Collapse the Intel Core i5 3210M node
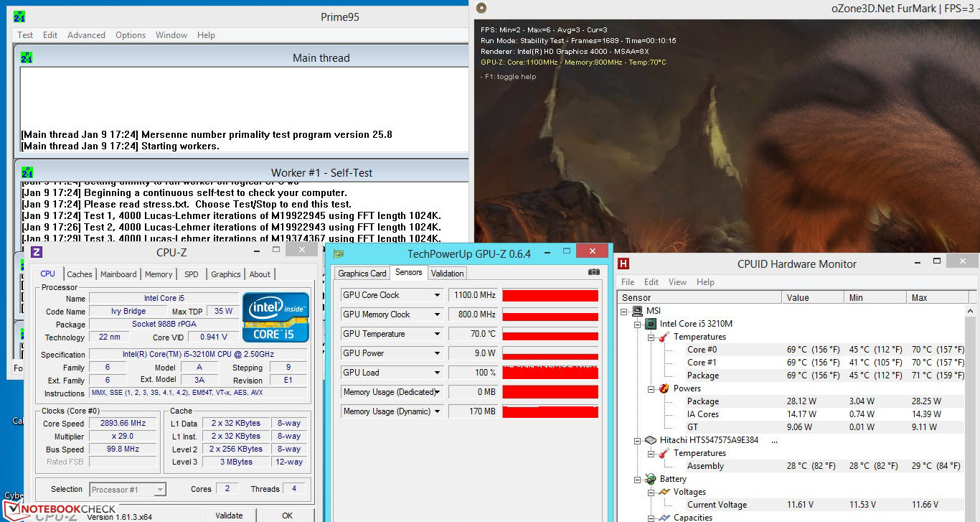 tap(638, 324)
